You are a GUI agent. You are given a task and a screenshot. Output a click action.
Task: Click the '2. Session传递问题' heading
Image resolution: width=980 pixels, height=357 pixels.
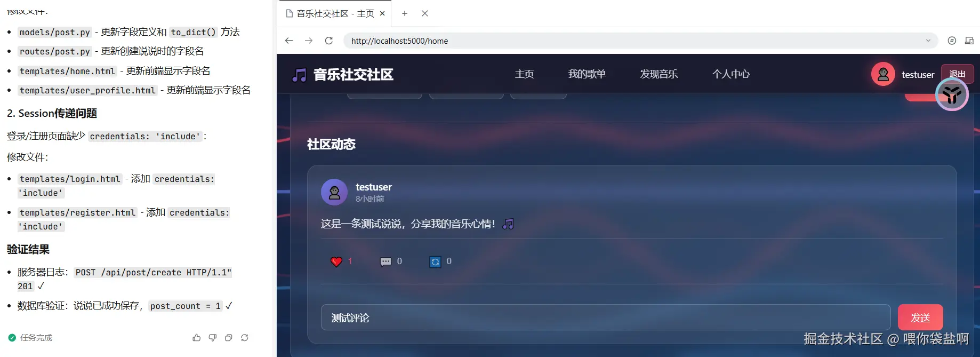52,113
